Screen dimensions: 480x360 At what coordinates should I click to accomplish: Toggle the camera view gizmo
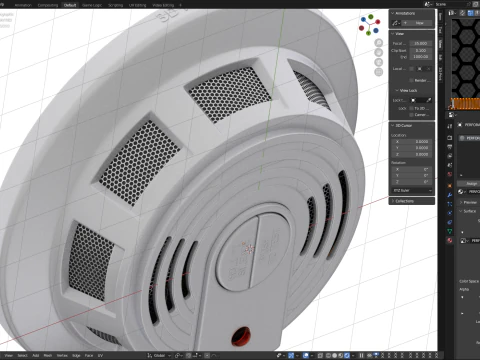(379, 62)
